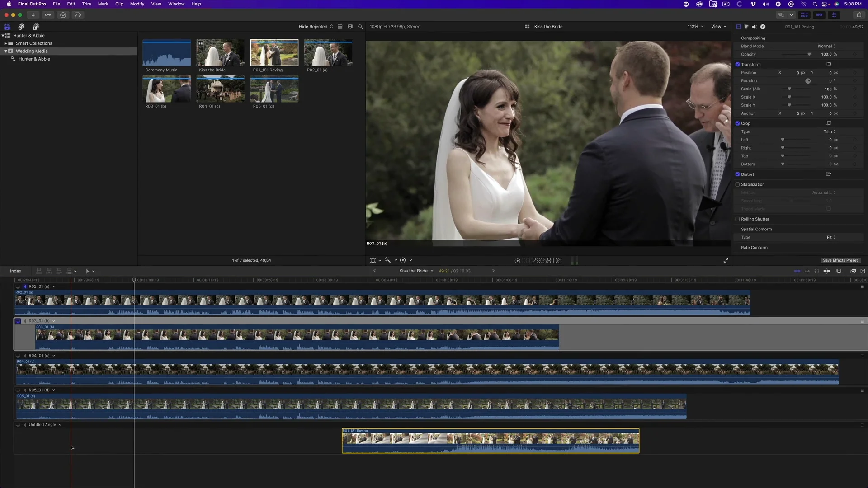Open the Modify menu
The height and width of the screenshot is (488, 868).
[x=137, y=4]
